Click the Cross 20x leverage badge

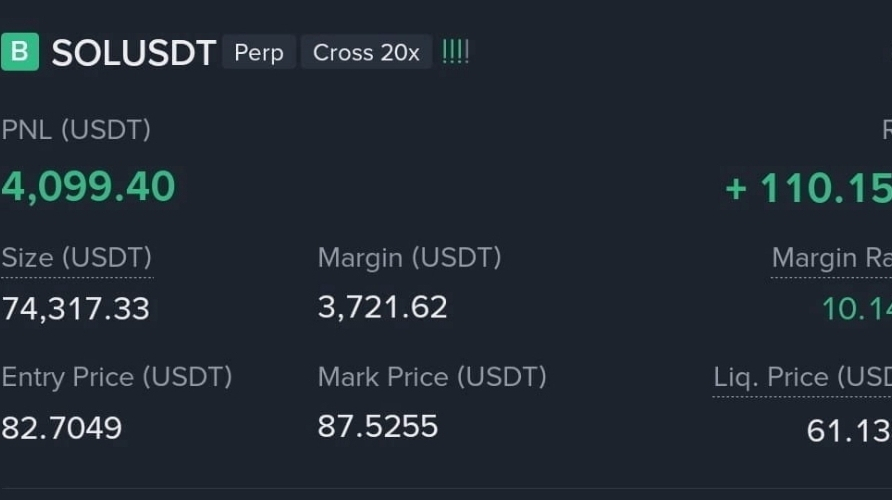[366, 52]
